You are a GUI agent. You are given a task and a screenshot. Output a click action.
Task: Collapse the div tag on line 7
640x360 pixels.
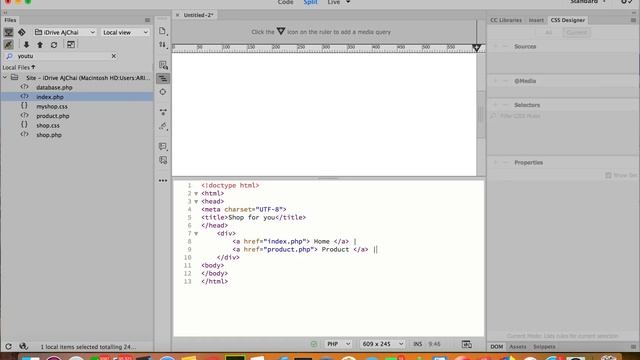[196, 234]
